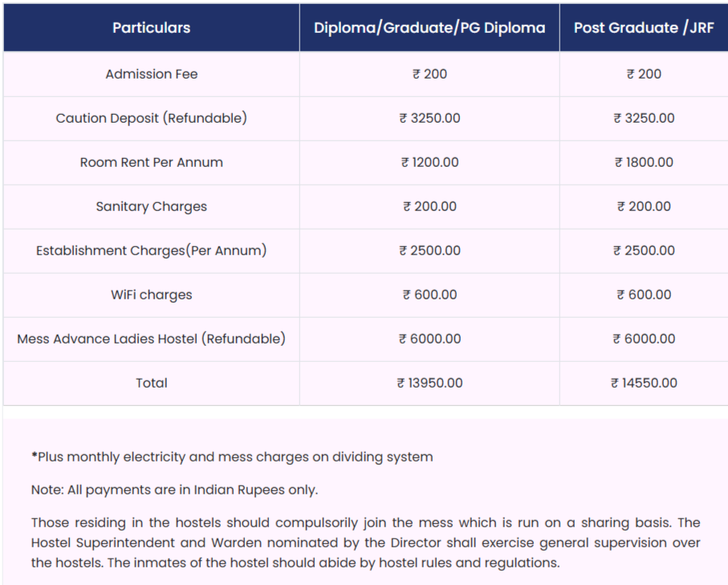The image size is (728, 585).
Task: Select the ₹ 14550.00 total amount
Action: tap(644, 383)
